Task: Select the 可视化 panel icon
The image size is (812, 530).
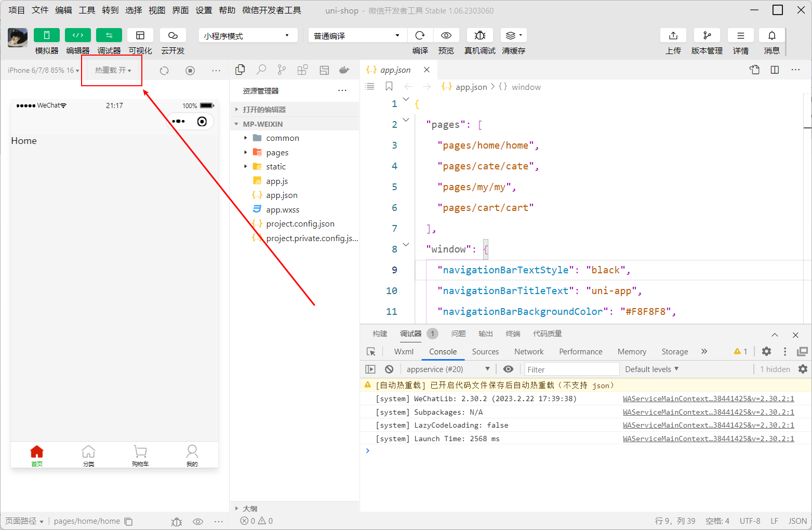Action: click(x=140, y=35)
